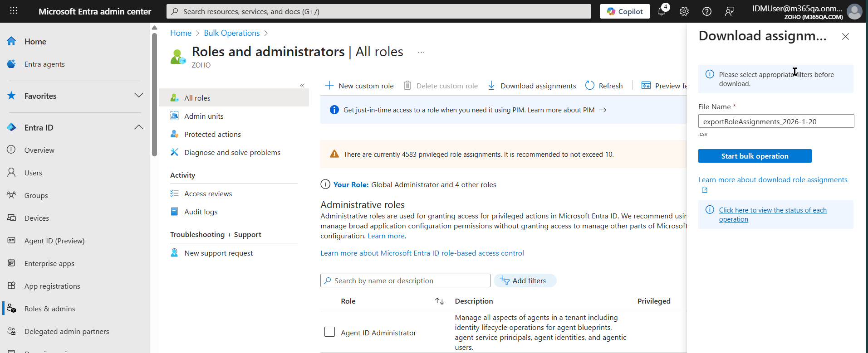Follow the Learn more about PIM arrow

pos(603,110)
